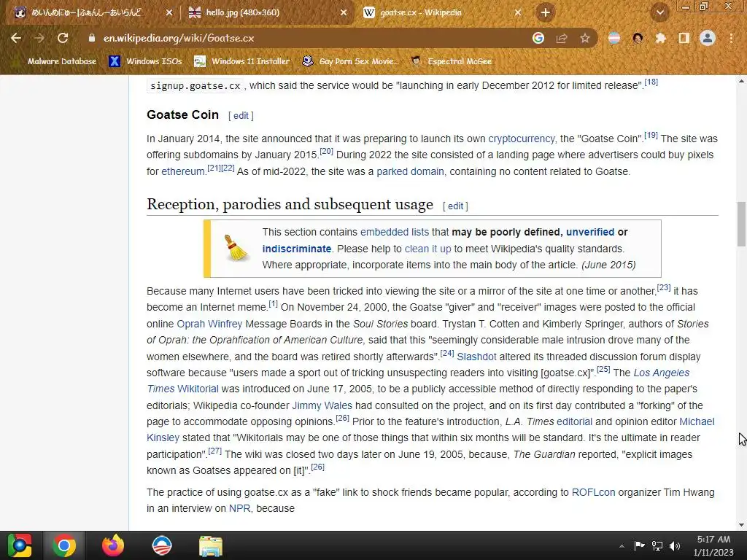
Task: Open the embedded lists link
Action: tap(395, 232)
